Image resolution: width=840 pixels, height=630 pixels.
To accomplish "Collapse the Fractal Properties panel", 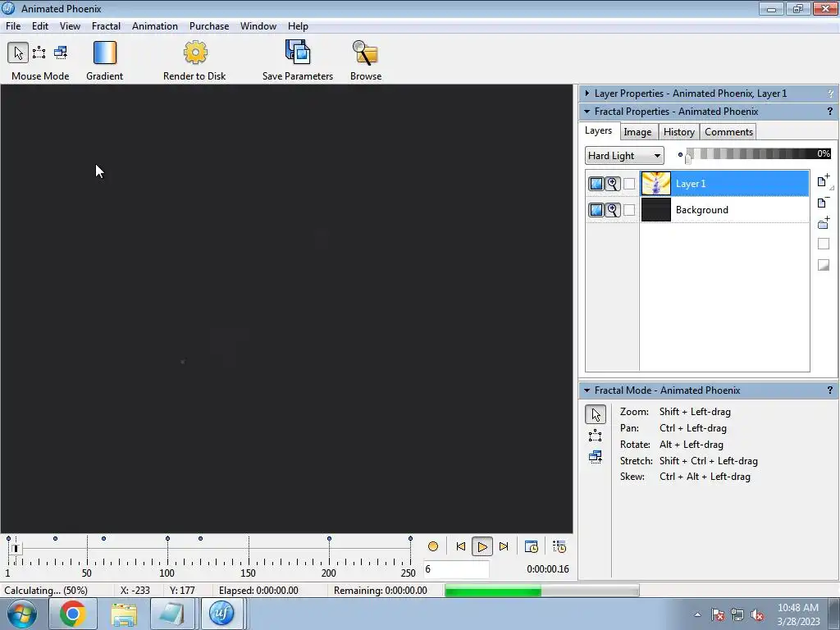I will pyautogui.click(x=587, y=112).
